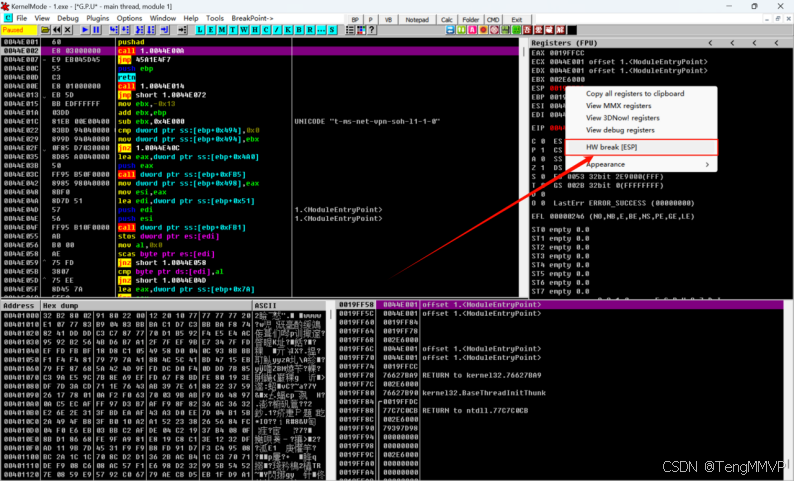Click the Close program X toolbar icon
The image size is (794, 481).
point(67,30)
